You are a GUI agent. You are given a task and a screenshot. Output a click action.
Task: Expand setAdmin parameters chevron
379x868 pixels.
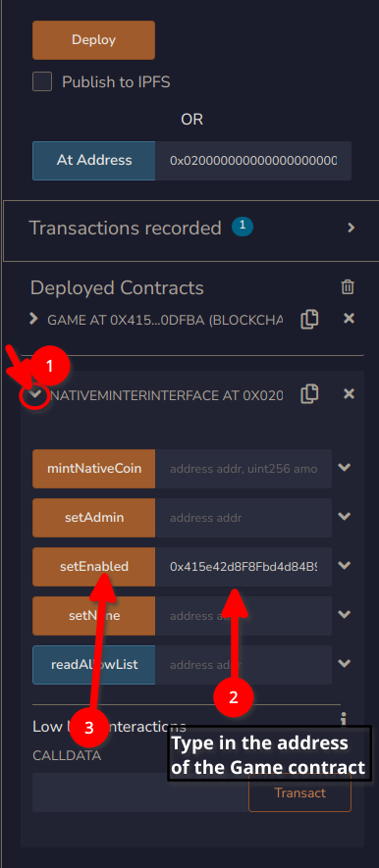345,517
